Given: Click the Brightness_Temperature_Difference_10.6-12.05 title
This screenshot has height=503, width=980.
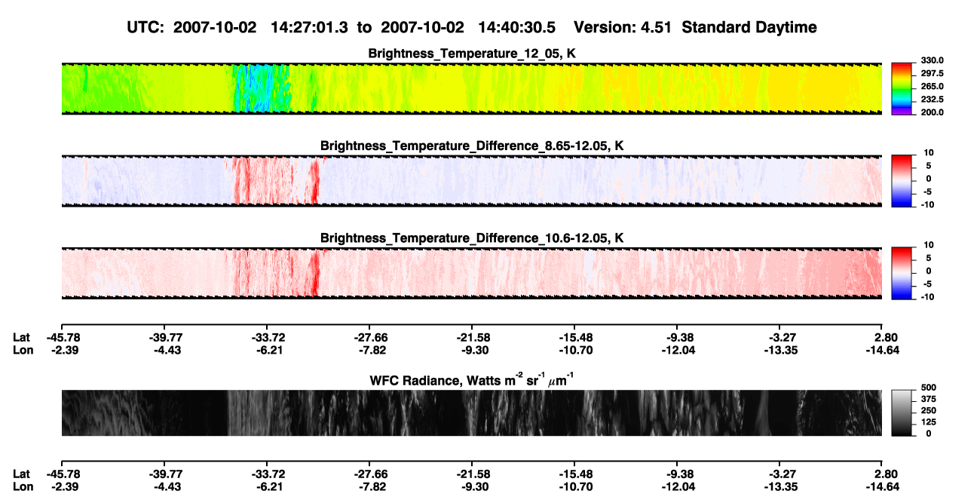Looking at the screenshot, I should pos(472,238).
